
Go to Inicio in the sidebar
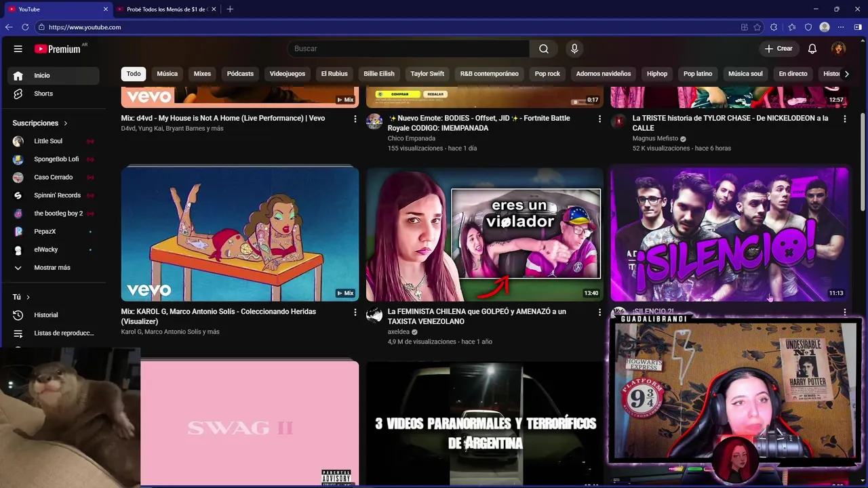[x=54, y=75]
